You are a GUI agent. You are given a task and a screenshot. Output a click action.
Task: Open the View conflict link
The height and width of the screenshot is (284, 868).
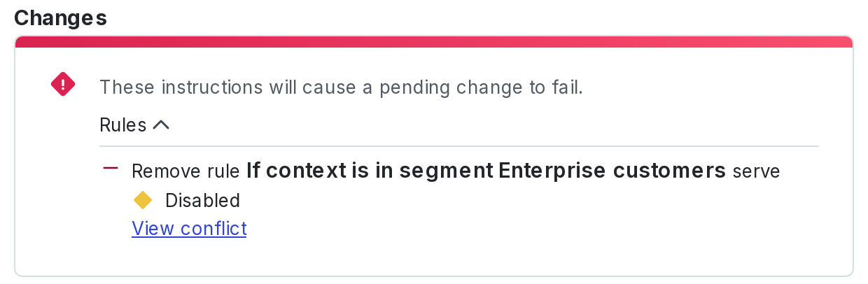coord(189,229)
